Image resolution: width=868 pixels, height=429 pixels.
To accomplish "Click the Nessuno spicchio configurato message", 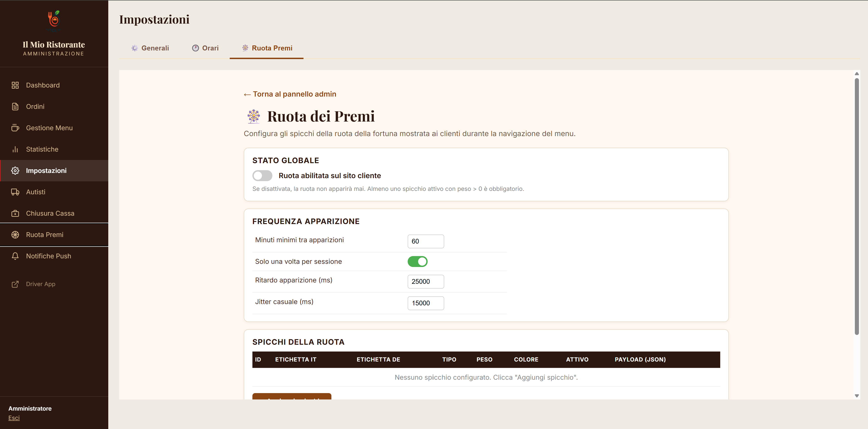I will pyautogui.click(x=486, y=377).
